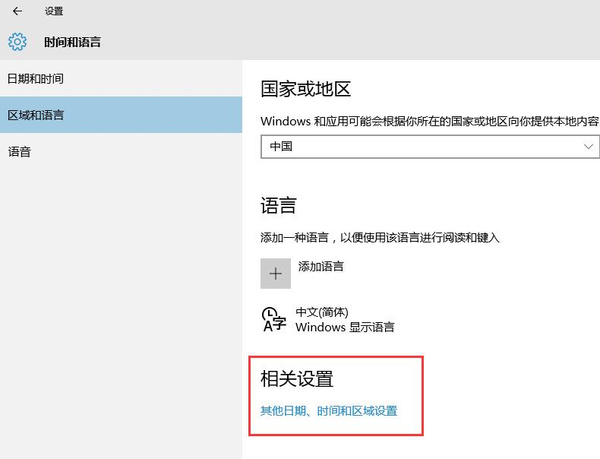600x459 pixels.
Task: Click the 相关设置 heading
Action: point(297,379)
